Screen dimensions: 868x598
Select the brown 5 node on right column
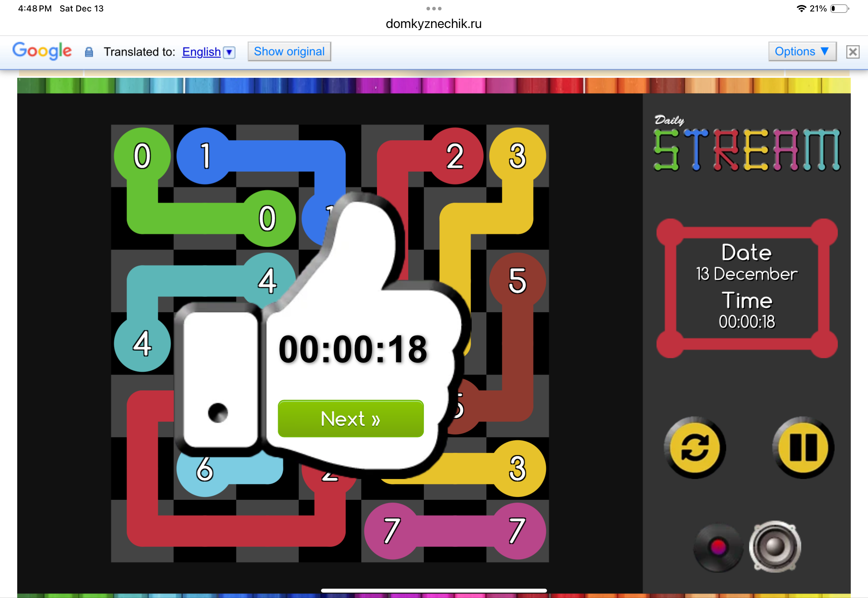(517, 281)
